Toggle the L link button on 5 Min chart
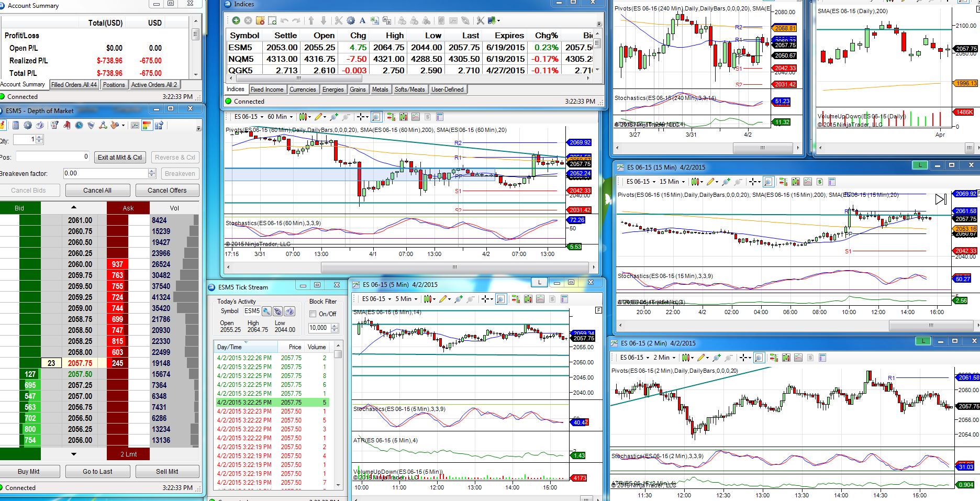The height and width of the screenshot is (501, 980). (539, 283)
